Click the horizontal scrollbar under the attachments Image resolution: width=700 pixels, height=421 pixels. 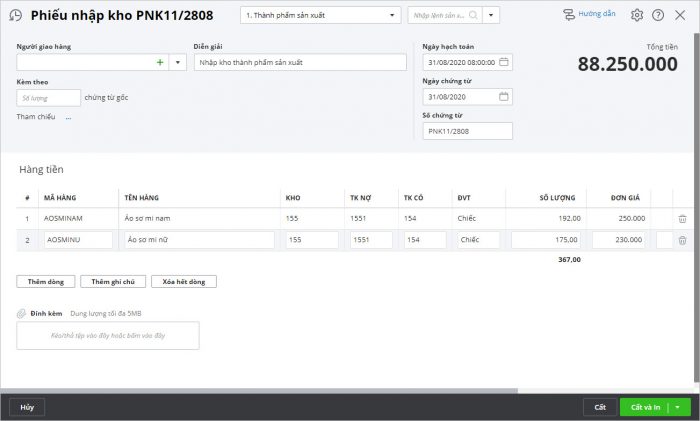(x=260, y=391)
